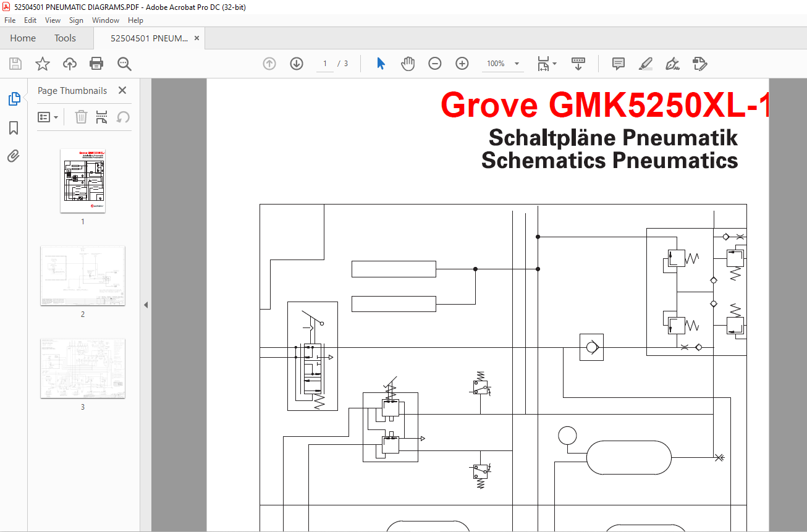Add a comment with speech bubble icon
The image size is (807, 532).
coord(618,64)
